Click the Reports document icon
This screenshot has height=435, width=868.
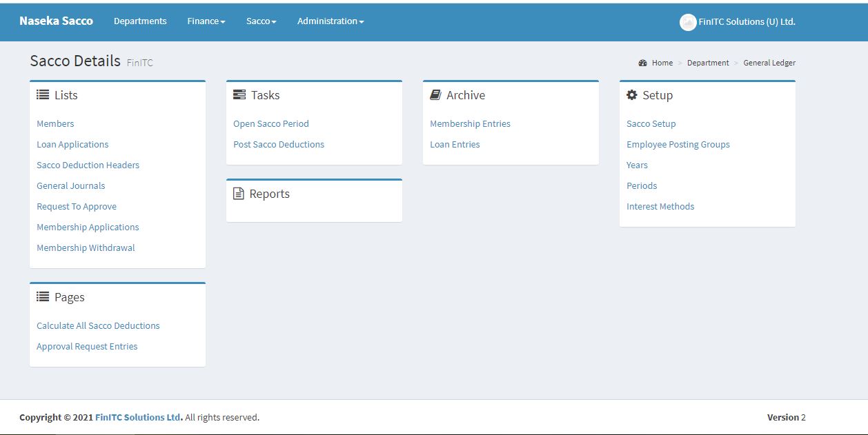[239, 194]
